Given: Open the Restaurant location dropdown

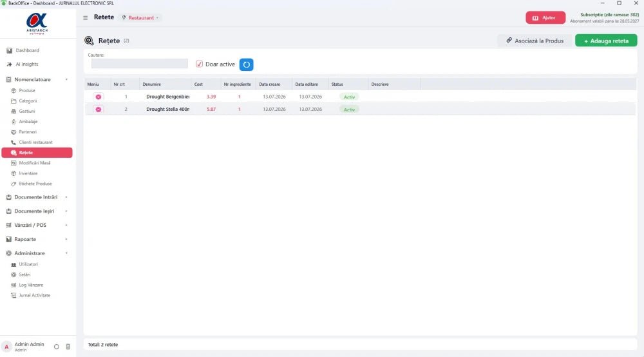Looking at the screenshot, I should 141,17.
